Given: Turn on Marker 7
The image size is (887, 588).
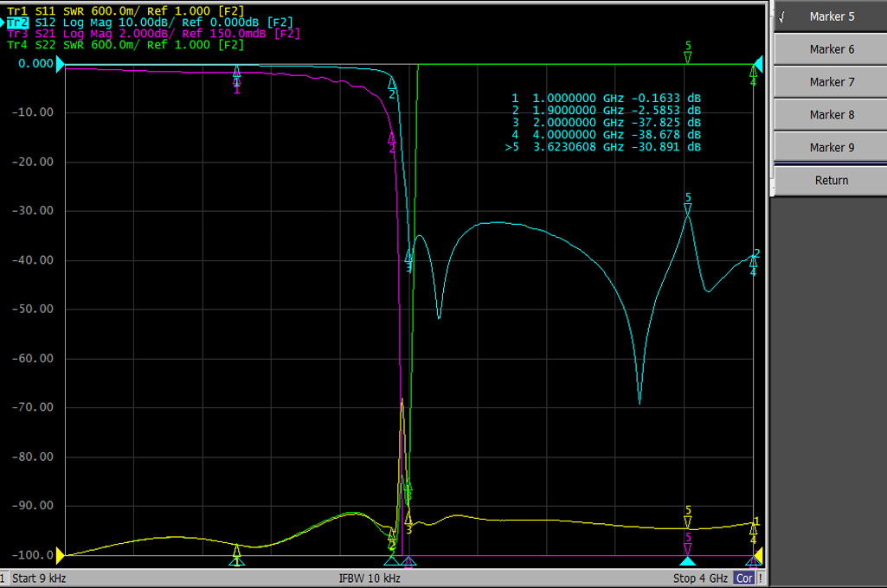Looking at the screenshot, I should (831, 82).
